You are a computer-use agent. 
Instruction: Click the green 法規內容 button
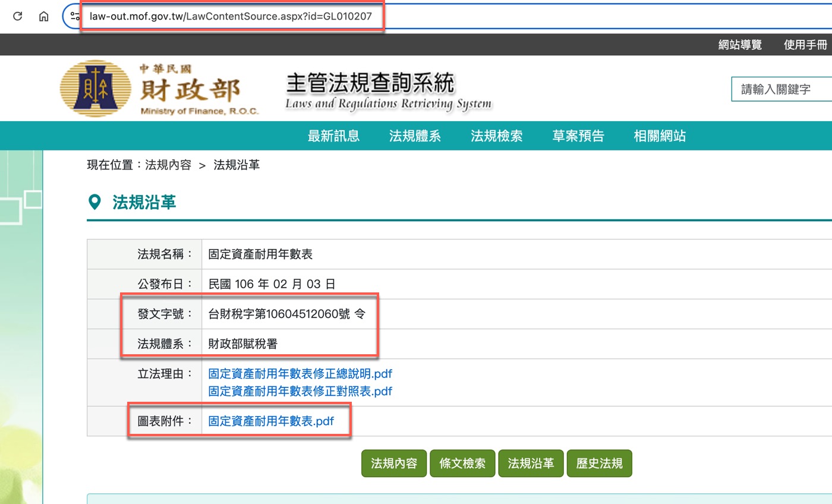(394, 464)
